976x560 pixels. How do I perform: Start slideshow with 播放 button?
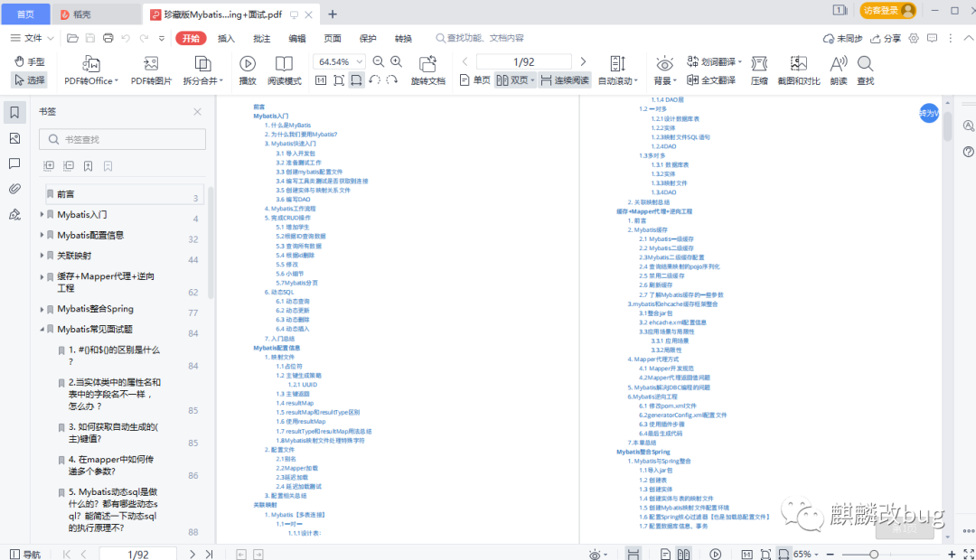click(247, 70)
